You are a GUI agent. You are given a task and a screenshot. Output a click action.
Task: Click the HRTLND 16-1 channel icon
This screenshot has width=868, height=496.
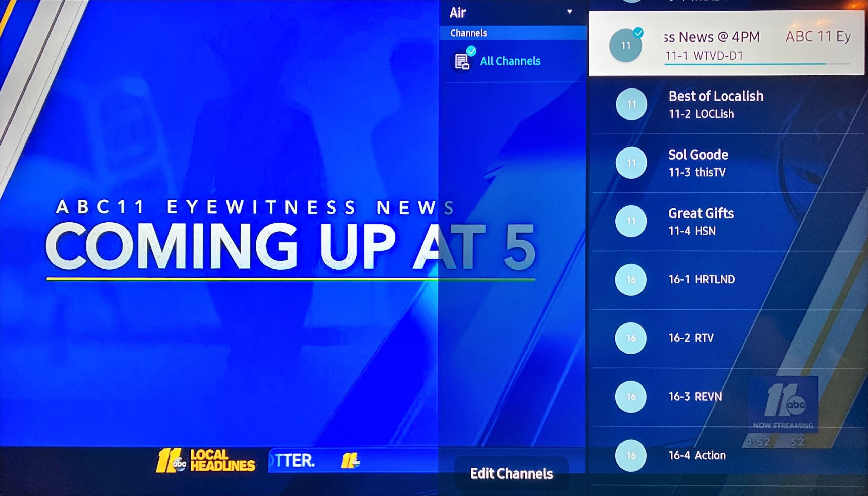632,279
